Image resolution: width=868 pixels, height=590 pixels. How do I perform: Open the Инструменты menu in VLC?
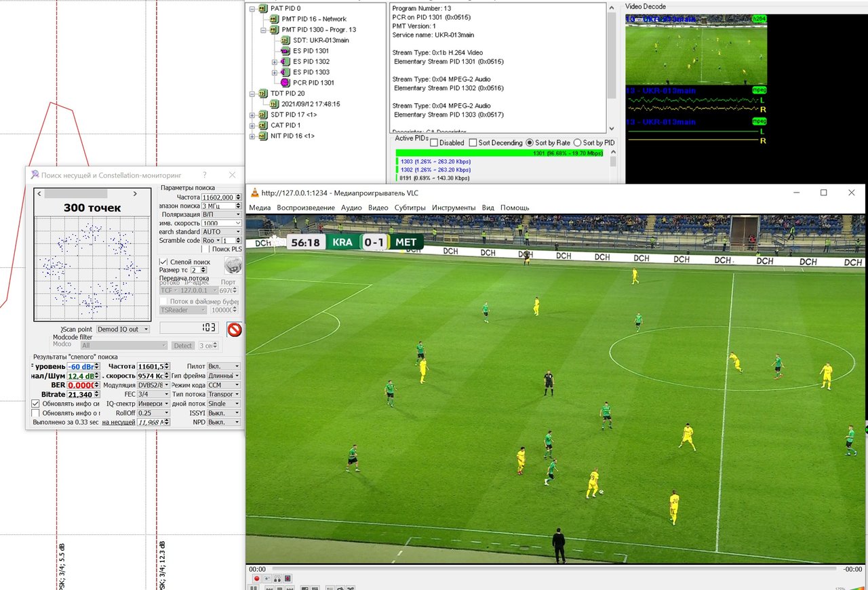pyautogui.click(x=453, y=208)
